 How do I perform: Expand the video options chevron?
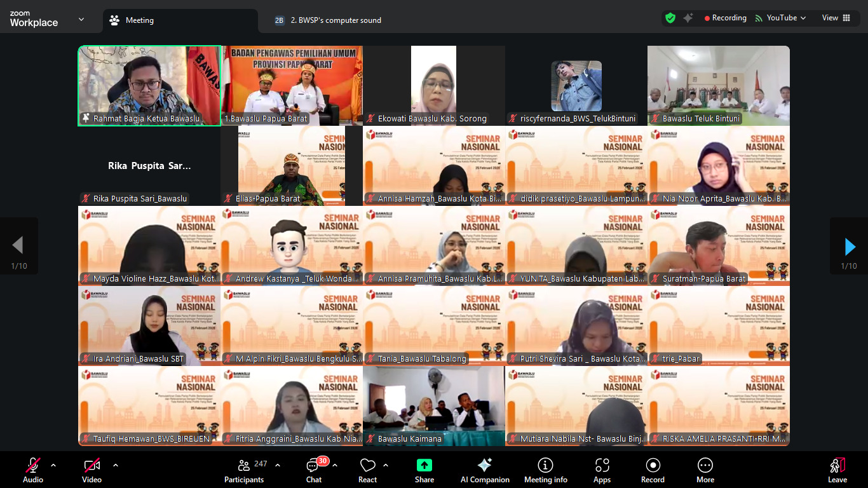116,465
